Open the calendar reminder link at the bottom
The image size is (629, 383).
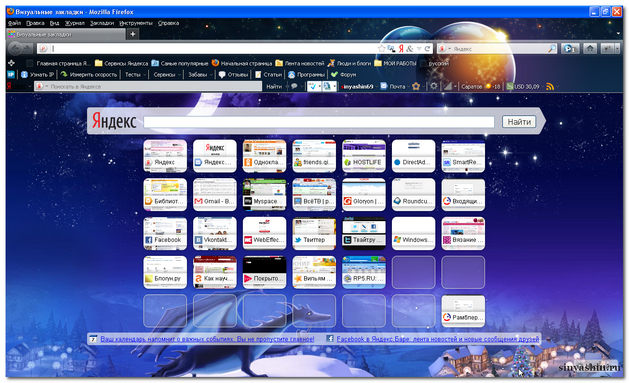pos(207,339)
